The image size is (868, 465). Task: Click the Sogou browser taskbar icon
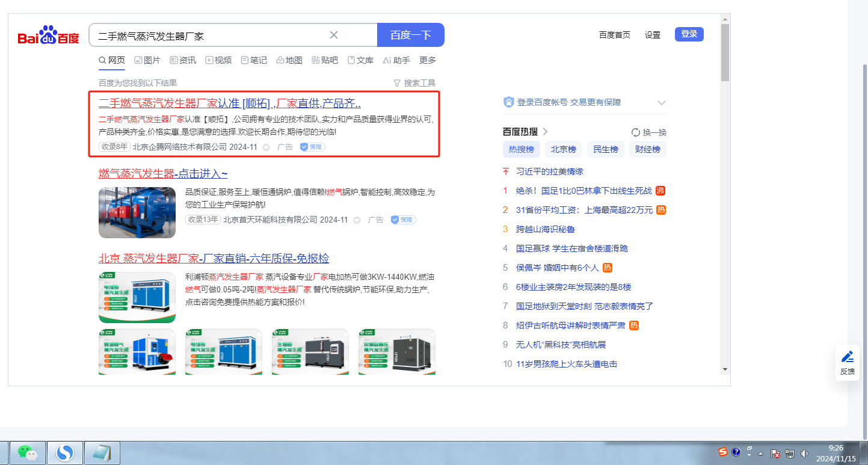tap(64, 453)
